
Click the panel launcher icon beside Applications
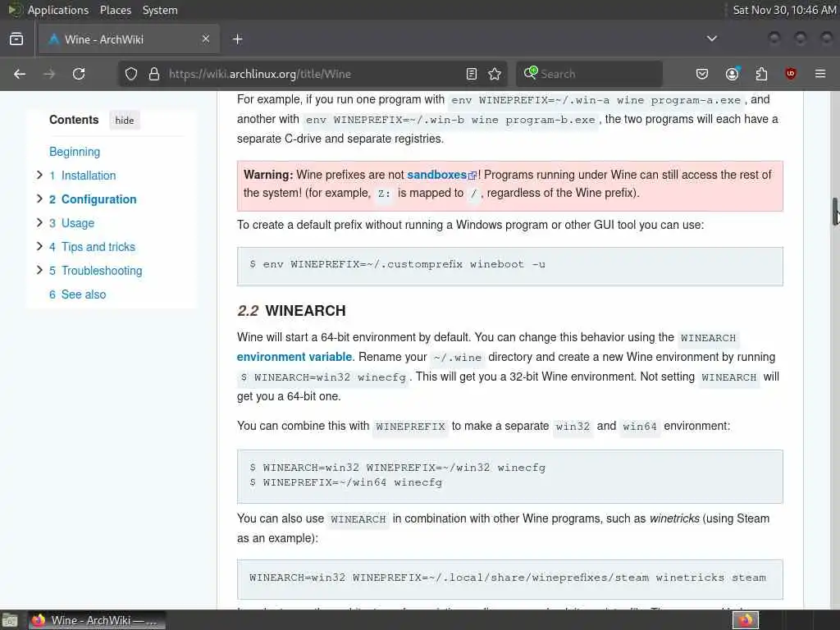coord(15,10)
